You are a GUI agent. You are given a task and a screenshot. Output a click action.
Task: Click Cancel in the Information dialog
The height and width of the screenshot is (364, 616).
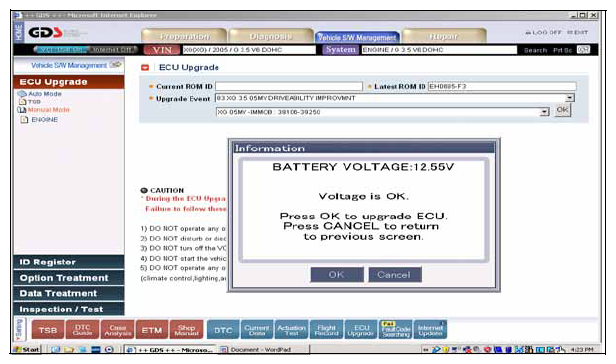[x=394, y=274]
